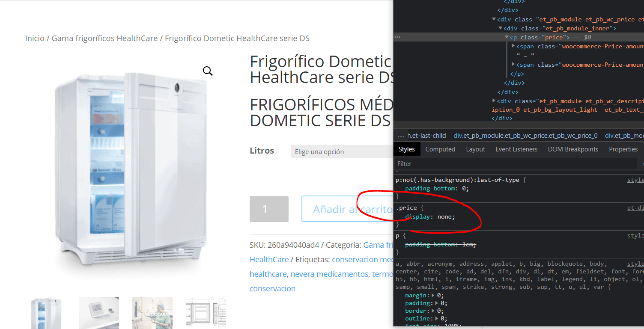The width and height of the screenshot is (644, 329).
Task: Select the first fridge thumbnail
Action: point(46,313)
